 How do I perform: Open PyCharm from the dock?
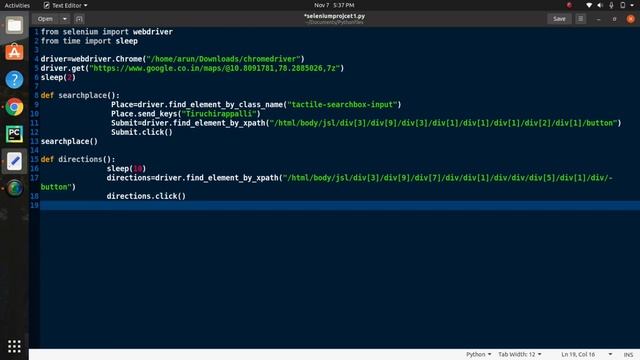tap(14, 134)
